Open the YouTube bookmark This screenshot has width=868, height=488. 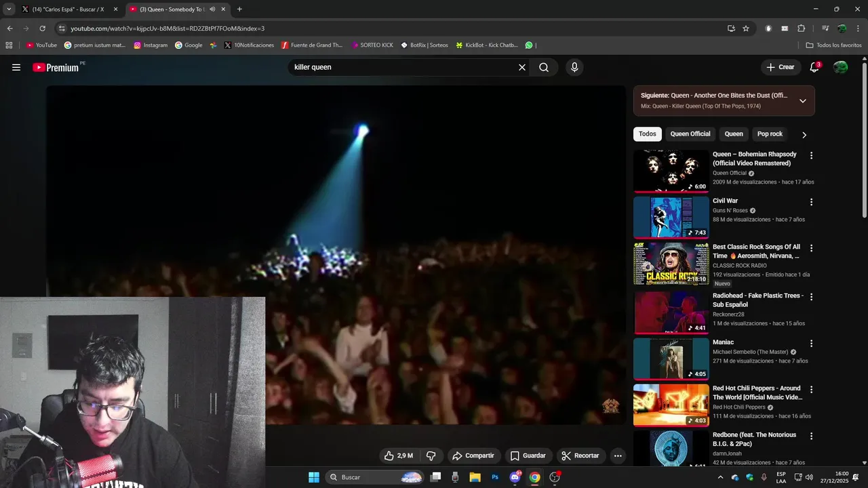pos(41,45)
